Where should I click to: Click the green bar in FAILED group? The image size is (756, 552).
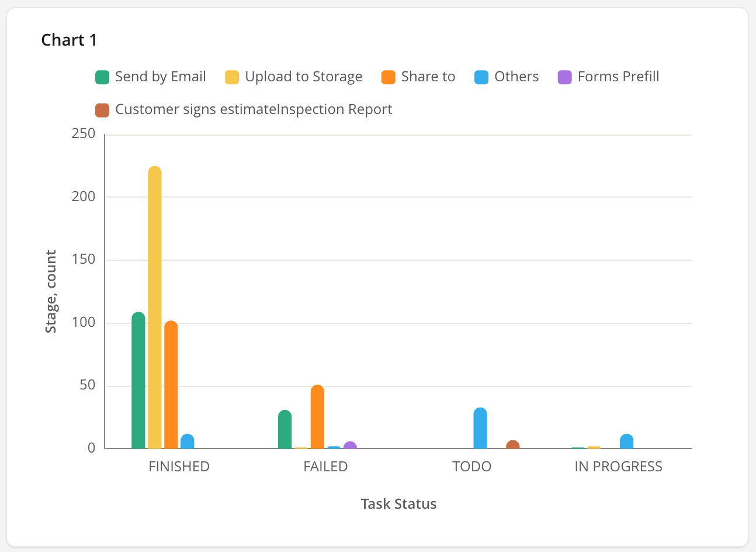pos(285,429)
